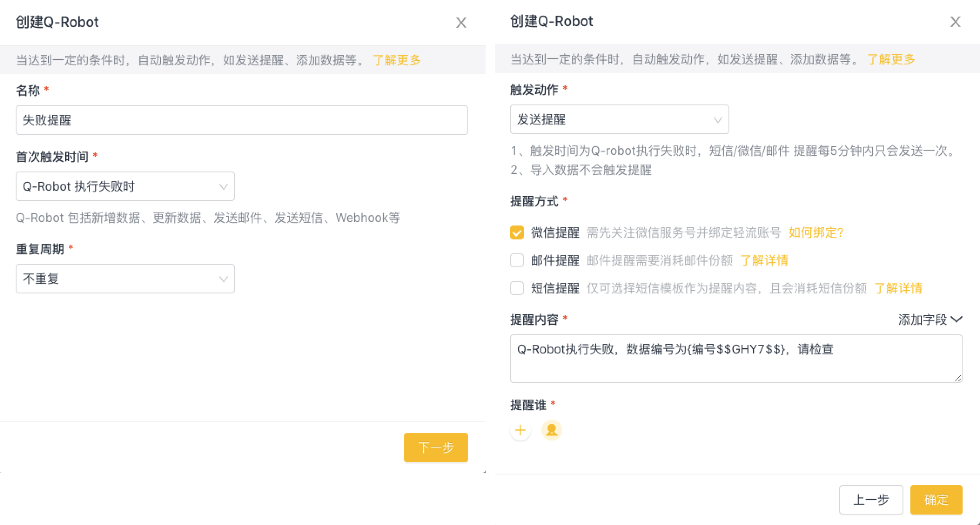Open the 首次触发时间 dropdown
Image resolution: width=980 pixels, height=525 pixels.
pyautogui.click(x=125, y=186)
